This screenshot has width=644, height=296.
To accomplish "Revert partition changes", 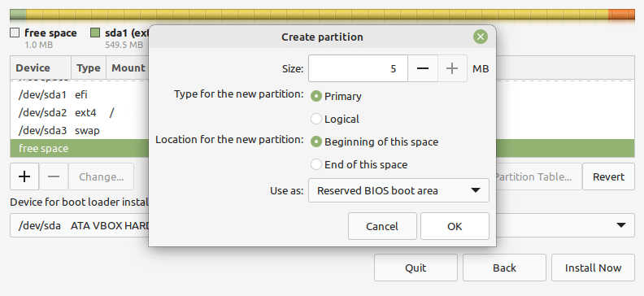I will [608, 176].
